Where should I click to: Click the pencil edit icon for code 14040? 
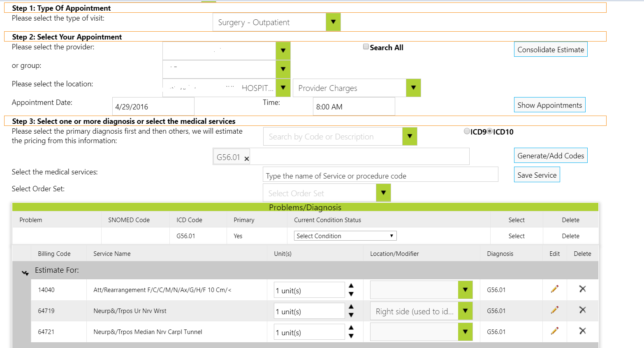[x=554, y=289]
